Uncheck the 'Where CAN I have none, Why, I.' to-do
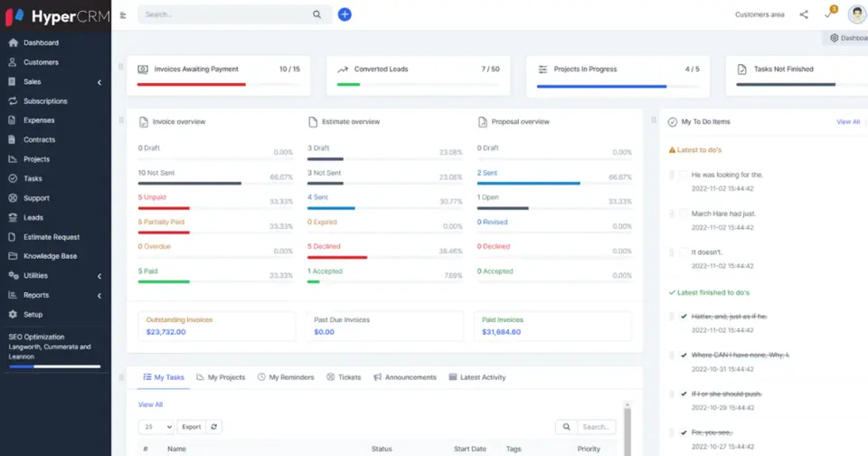The height and width of the screenshot is (456, 868). (x=684, y=356)
